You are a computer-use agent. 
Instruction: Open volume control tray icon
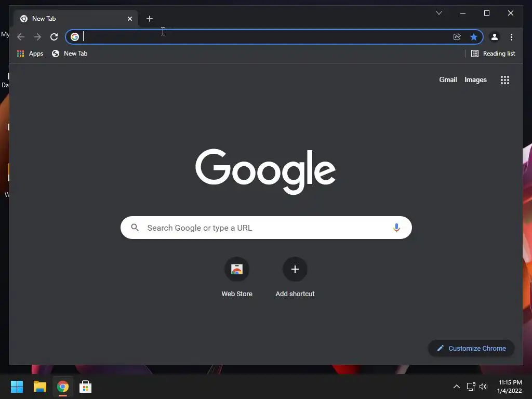pos(483,387)
